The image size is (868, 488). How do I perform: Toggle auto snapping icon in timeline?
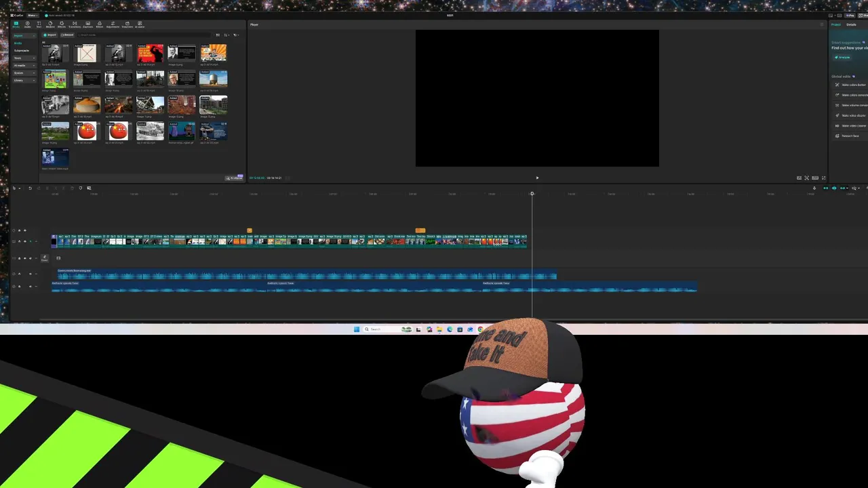834,188
